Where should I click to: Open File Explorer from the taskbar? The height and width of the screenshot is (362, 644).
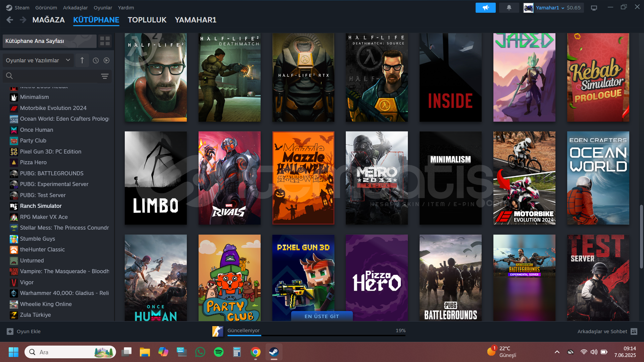click(x=145, y=352)
